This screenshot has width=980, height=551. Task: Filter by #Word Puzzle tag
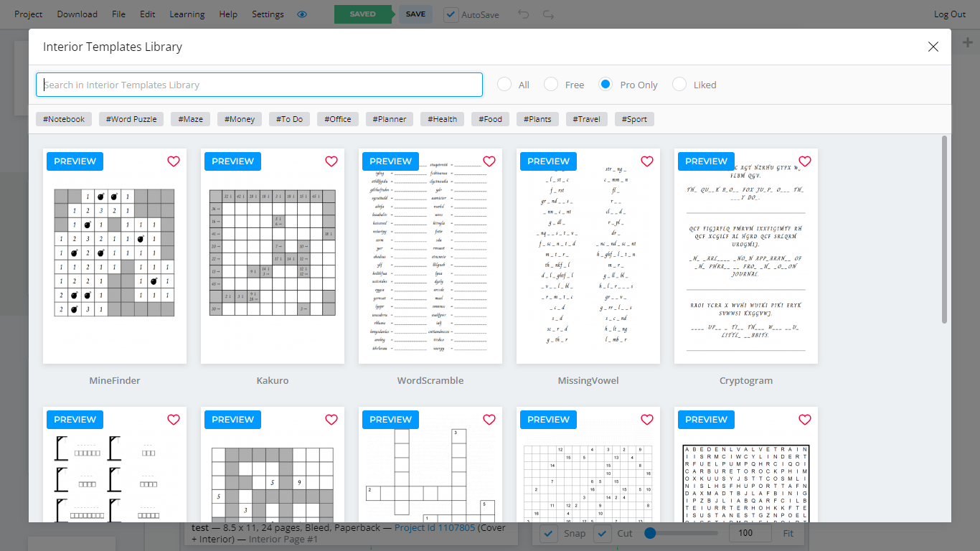coord(131,119)
